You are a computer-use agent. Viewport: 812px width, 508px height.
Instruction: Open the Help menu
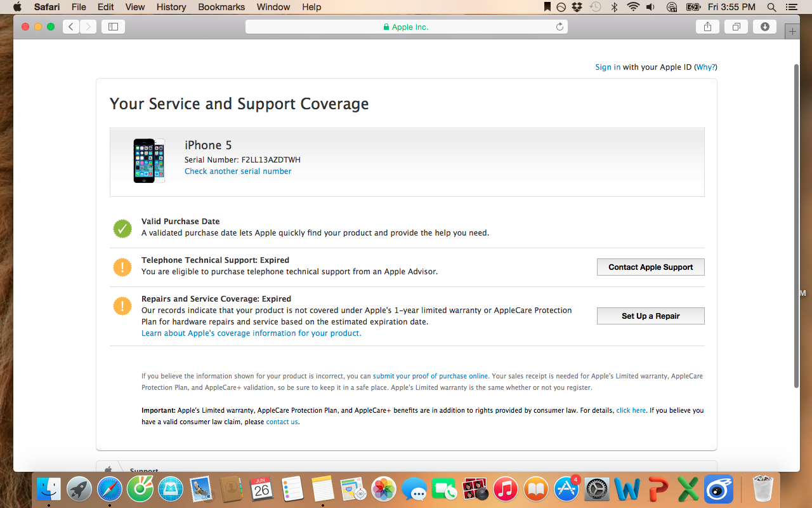click(311, 7)
